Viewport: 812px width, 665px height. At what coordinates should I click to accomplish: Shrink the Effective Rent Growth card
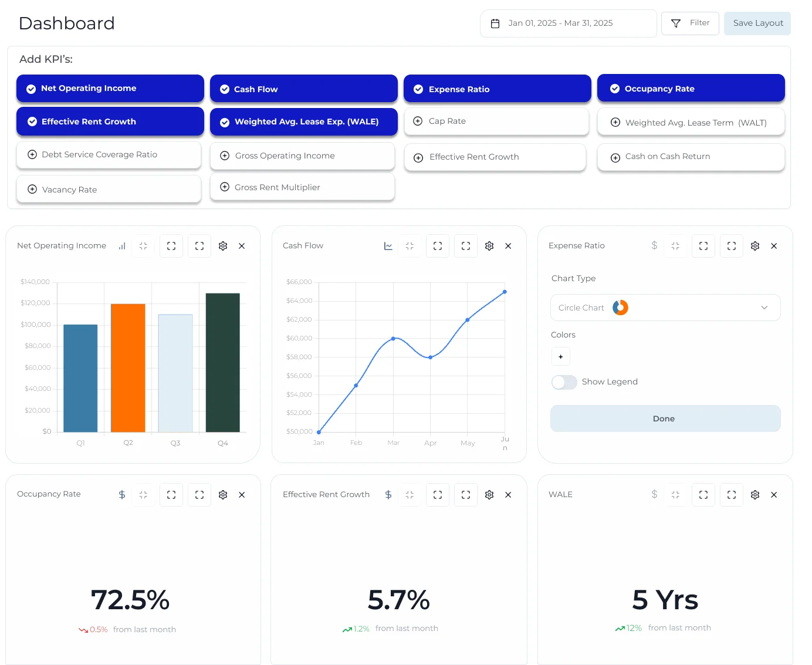[x=410, y=495]
